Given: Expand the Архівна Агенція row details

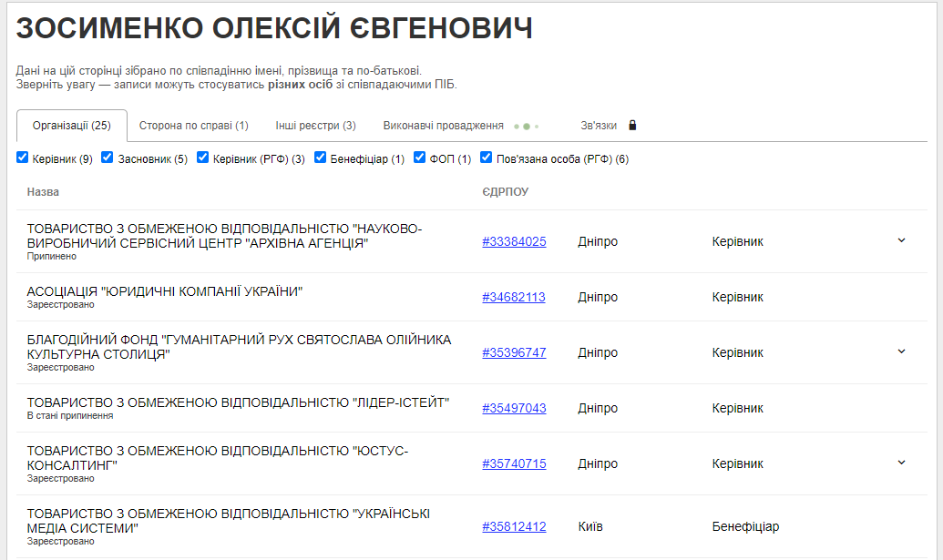Looking at the screenshot, I should point(901,240).
